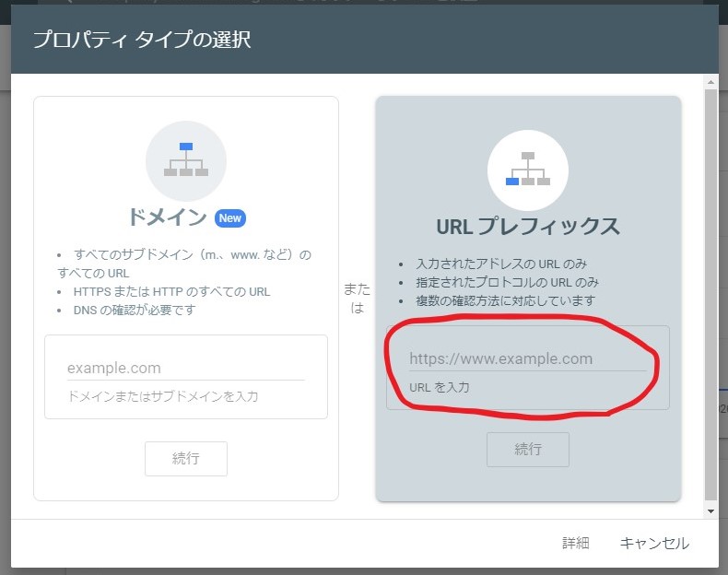Open 詳細 link in the dialog footer
This screenshot has height=575, width=728.
[576, 543]
